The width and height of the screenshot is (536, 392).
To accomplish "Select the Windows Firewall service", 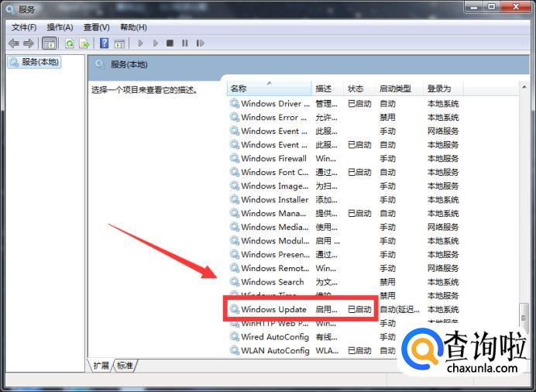I will [x=345, y=158].
